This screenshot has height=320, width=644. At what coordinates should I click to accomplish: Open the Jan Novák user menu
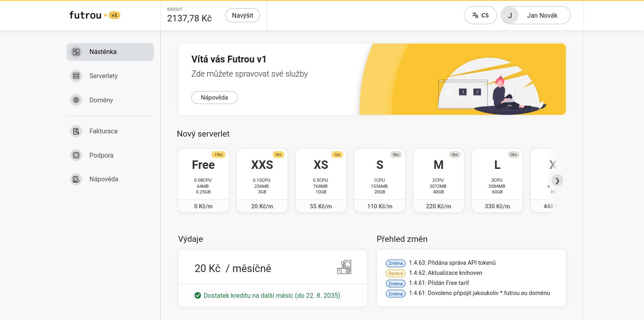[536, 15]
